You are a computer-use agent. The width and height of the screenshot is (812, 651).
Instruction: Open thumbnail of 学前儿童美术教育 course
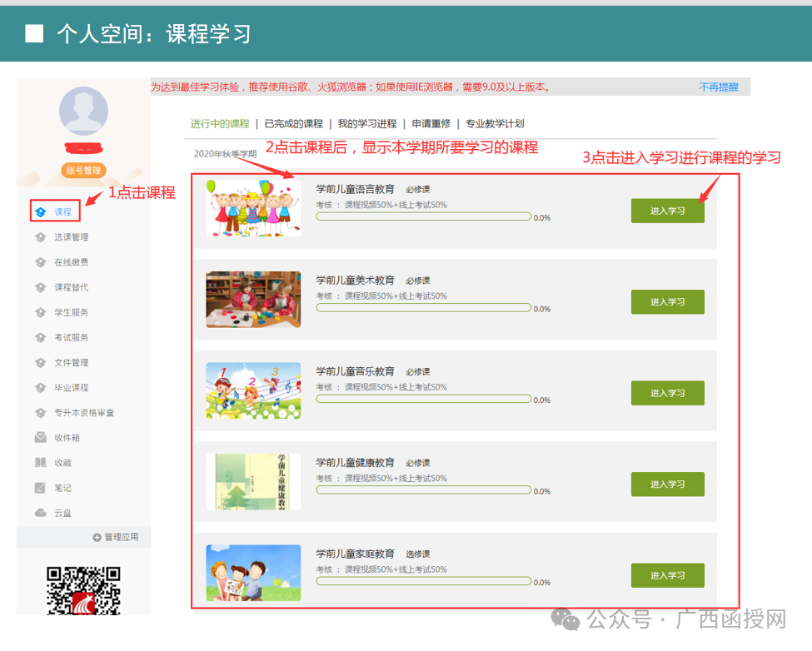click(x=253, y=300)
